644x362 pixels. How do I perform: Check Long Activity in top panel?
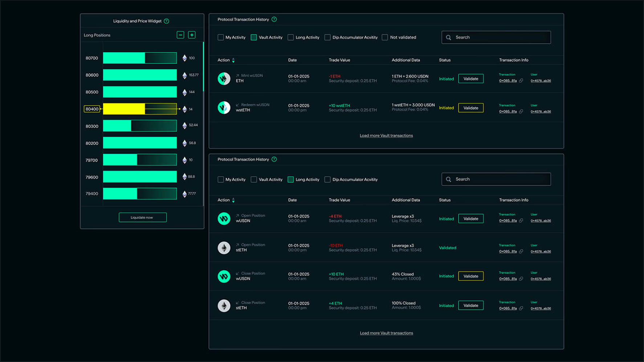[x=290, y=37]
